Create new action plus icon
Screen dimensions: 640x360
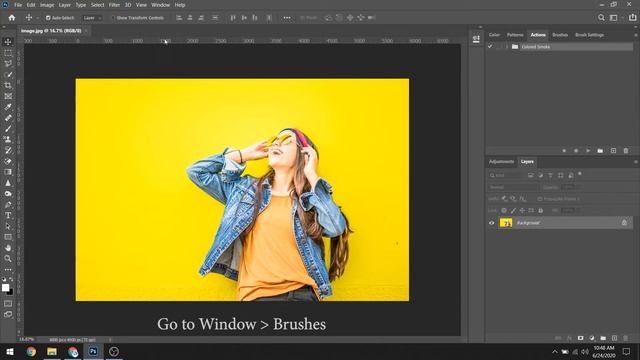pos(613,151)
